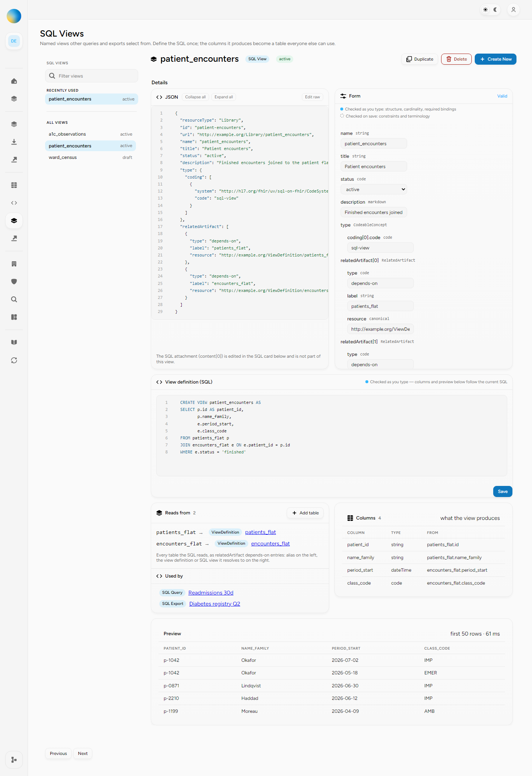Open the building icon in the sidebar
Image resolution: width=532 pixels, height=776 pixels.
tap(14, 264)
